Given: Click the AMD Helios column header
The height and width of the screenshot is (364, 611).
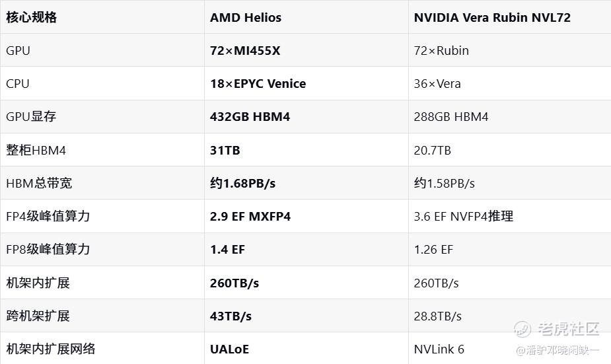Looking at the screenshot, I should click(246, 18).
